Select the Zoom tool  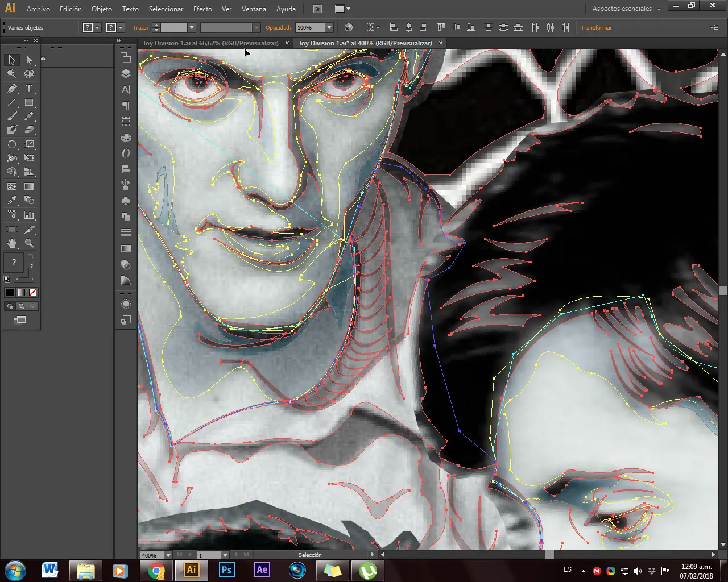(29, 243)
